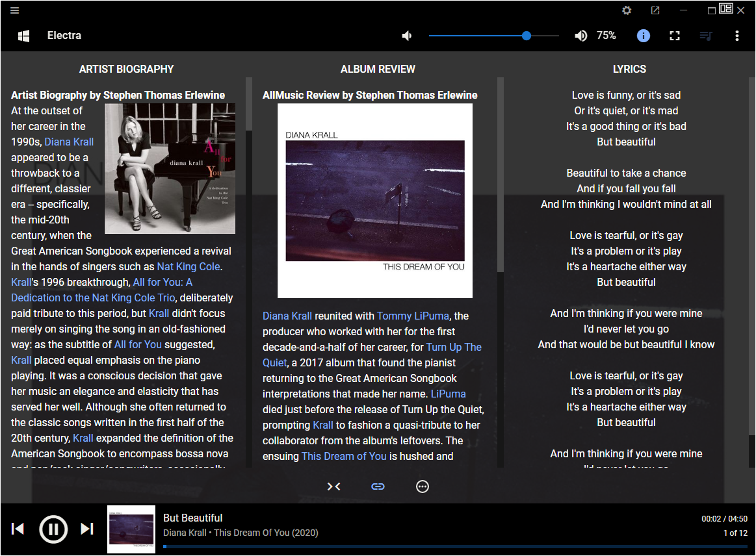Open the Nat King Cole link
756x556 pixels.
(x=189, y=267)
